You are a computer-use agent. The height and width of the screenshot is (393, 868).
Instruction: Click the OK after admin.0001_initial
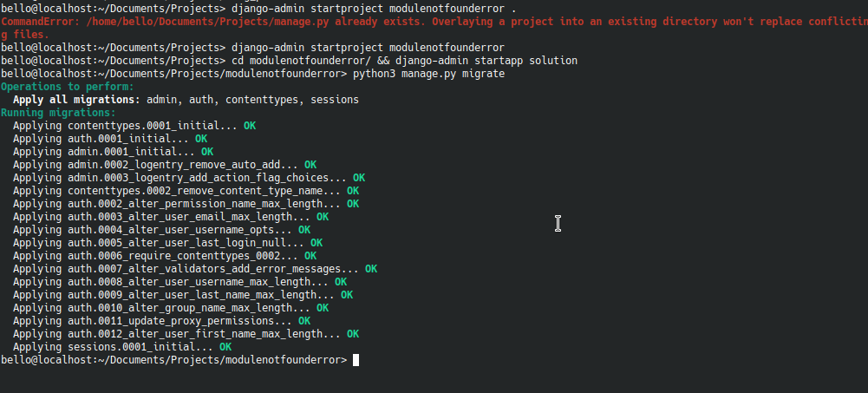pyautogui.click(x=207, y=152)
